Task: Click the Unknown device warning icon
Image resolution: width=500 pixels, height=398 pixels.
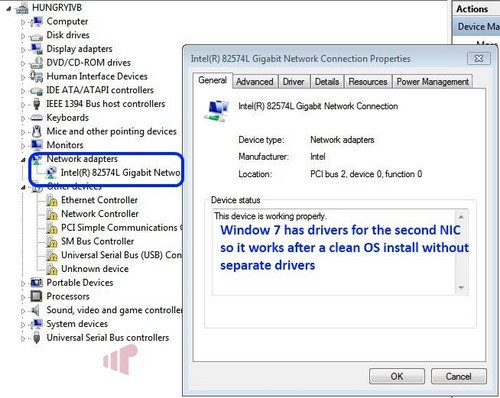Action: click(52, 269)
